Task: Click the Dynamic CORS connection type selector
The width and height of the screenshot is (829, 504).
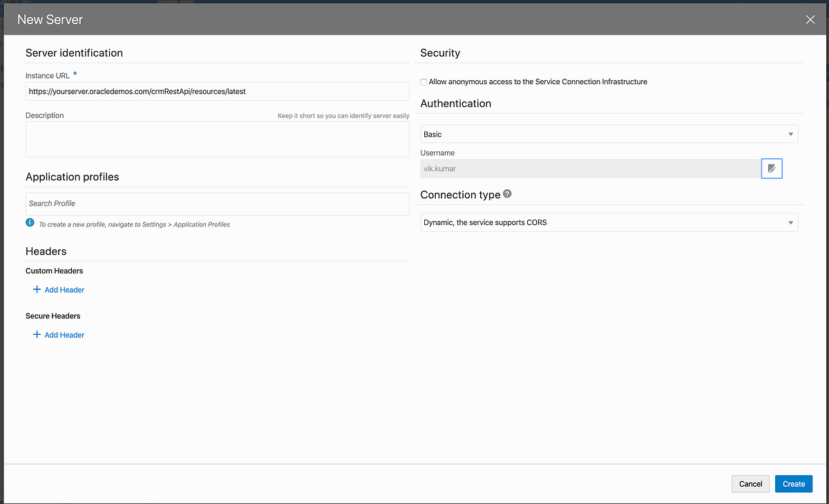Action: (609, 222)
